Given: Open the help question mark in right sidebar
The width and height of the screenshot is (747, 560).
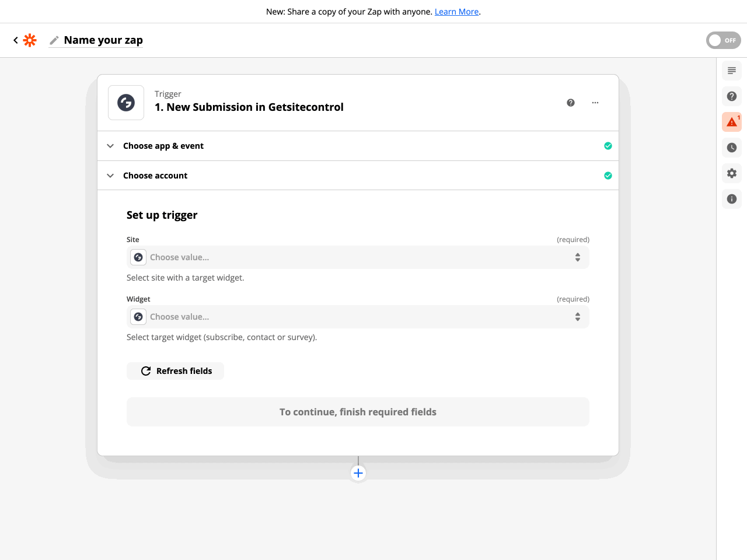Looking at the screenshot, I should pos(732,96).
